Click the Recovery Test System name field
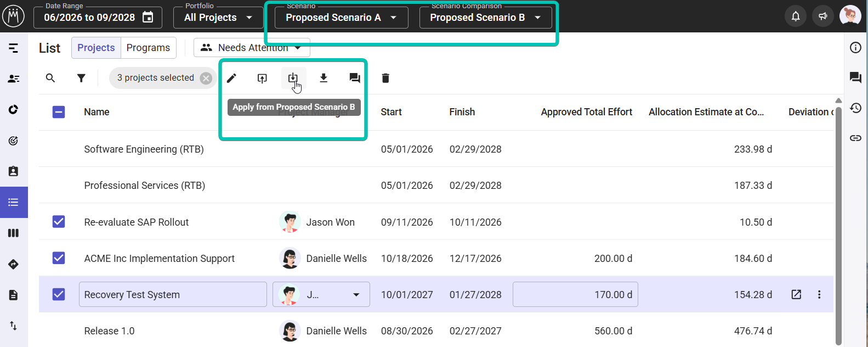The height and width of the screenshot is (347, 868). tap(173, 294)
